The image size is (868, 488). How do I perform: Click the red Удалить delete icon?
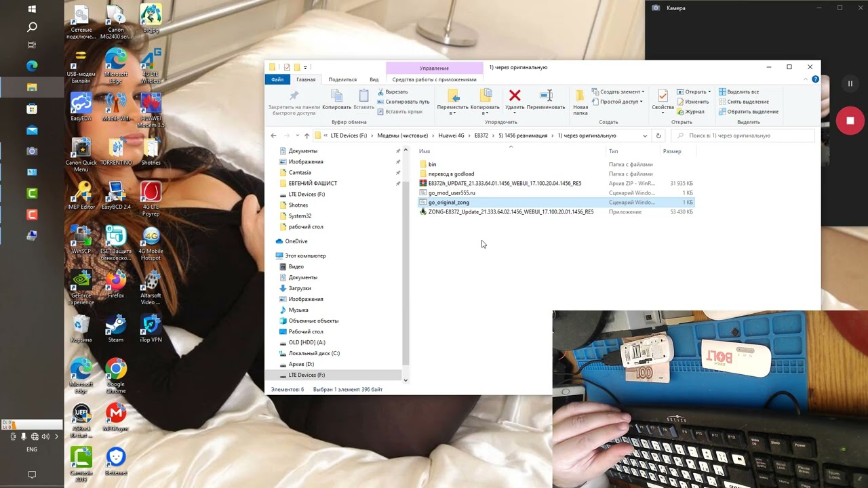click(515, 100)
